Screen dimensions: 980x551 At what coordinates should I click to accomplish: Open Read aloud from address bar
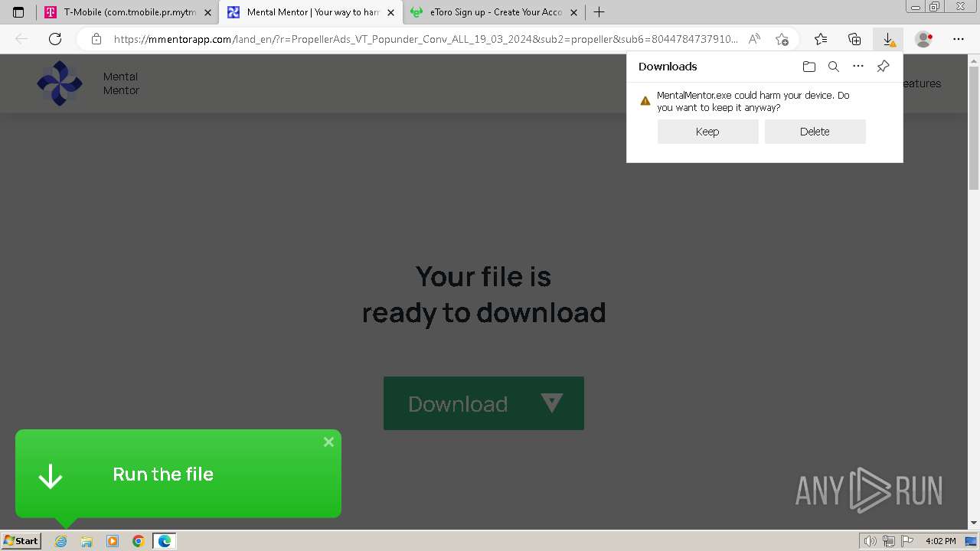[755, 39]
